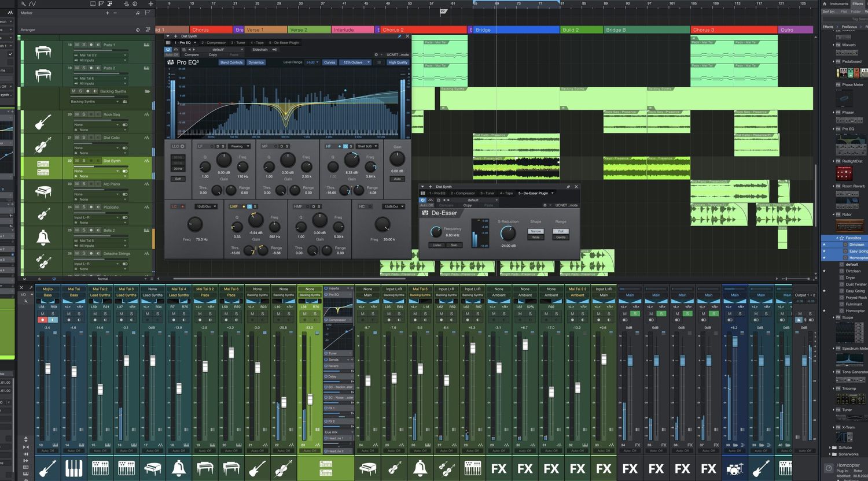This screenshot has height=481, width=868.
Task: Click the cello icon of Dist Cello track
Action: click(43, 145)
